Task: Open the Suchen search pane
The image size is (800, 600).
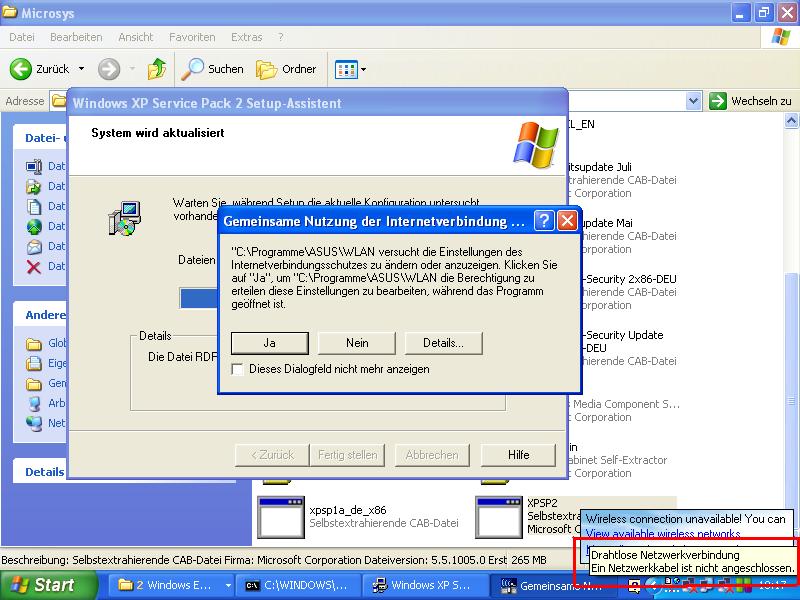Action: click(213, 69)
